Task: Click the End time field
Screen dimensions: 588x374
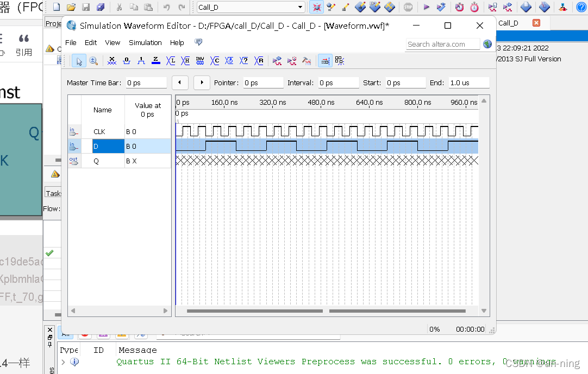Action: coord(469,83)
